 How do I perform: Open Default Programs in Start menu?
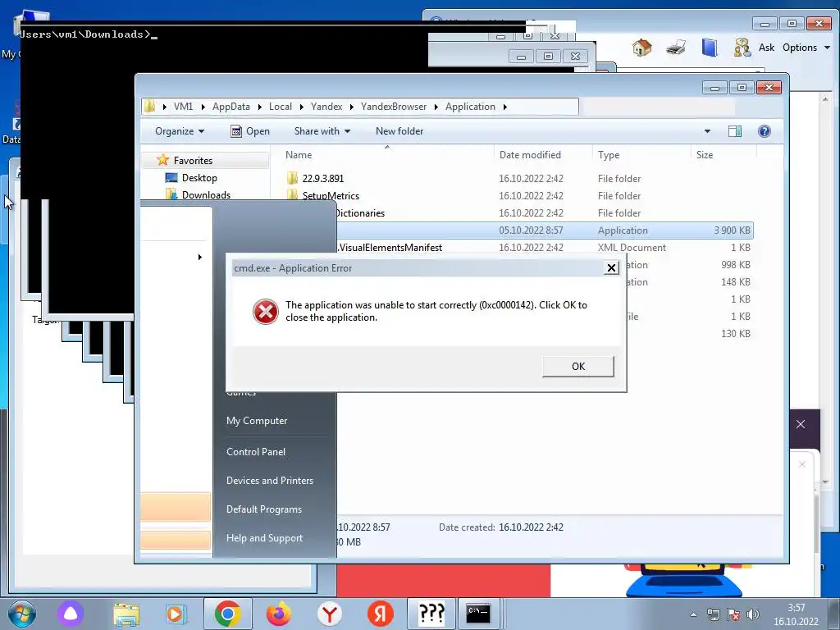(263, 509)
